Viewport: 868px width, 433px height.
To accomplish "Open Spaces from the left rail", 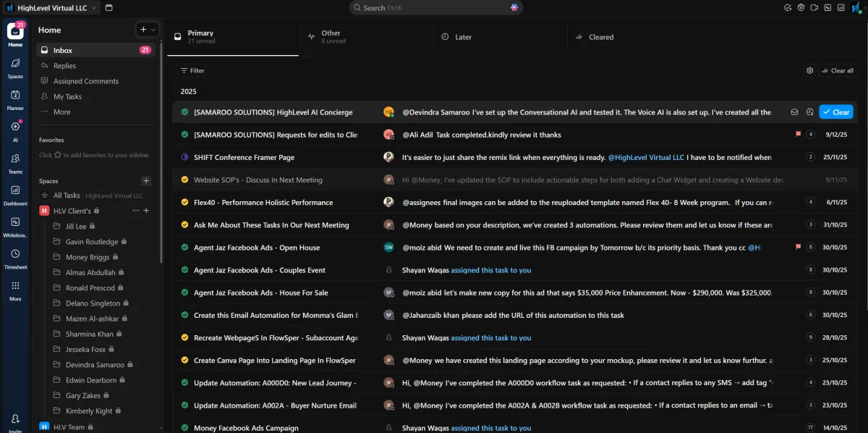I will [15, 64].
